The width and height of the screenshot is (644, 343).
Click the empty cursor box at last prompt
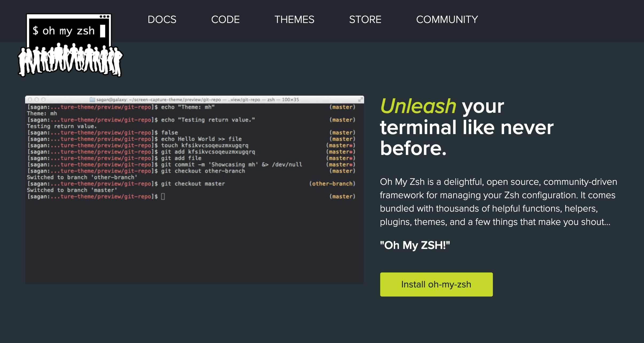point(163,197)
